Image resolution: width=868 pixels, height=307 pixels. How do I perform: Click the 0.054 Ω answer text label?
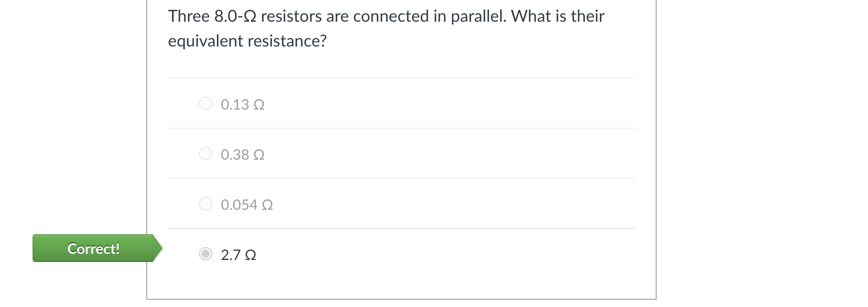pos(246,205)
